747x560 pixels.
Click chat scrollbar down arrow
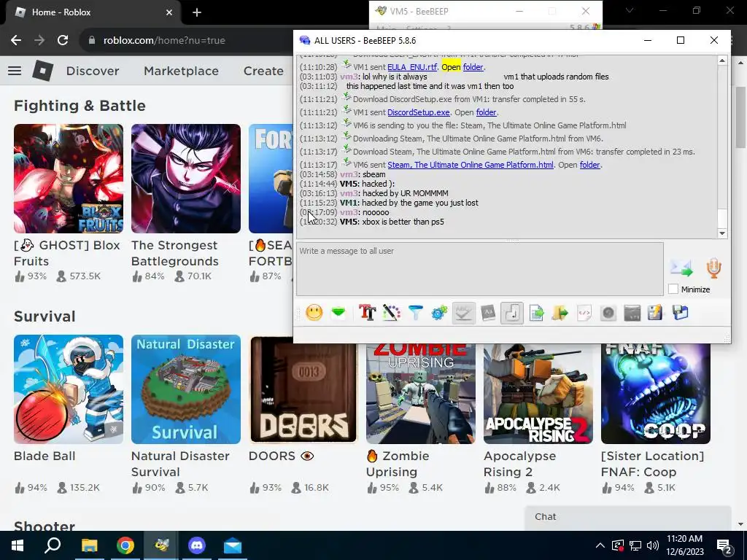[722, 233]
